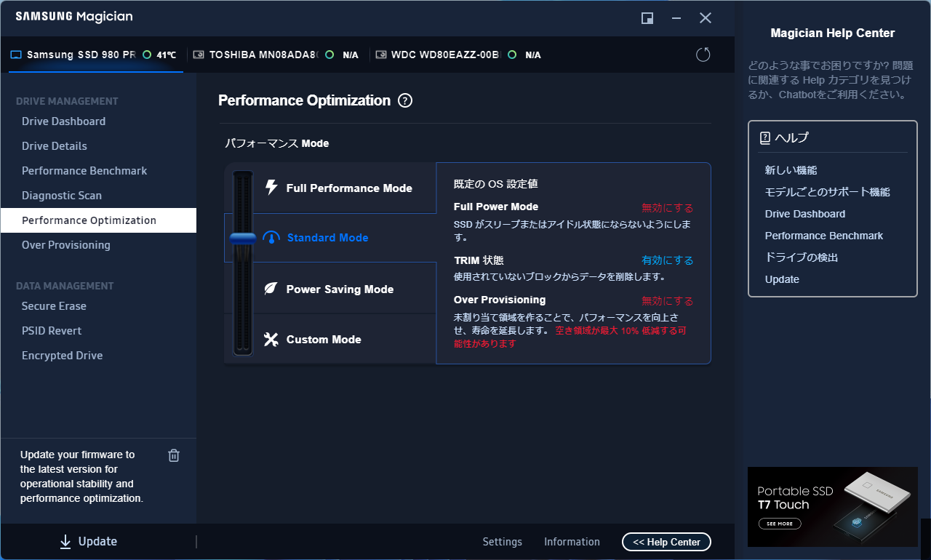Open Drive Dashboard in sidebar
The image size is (931, 560).
(x=63, y=121)
